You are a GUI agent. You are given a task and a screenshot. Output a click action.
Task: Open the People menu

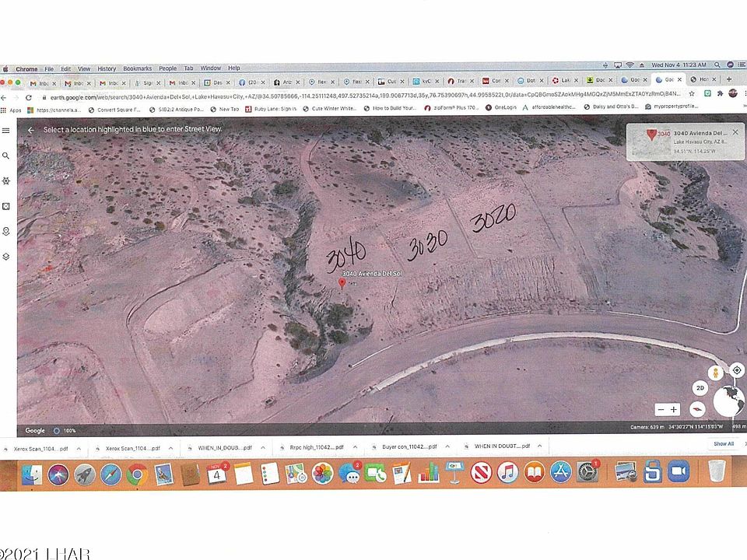click(x=168, y=68)
